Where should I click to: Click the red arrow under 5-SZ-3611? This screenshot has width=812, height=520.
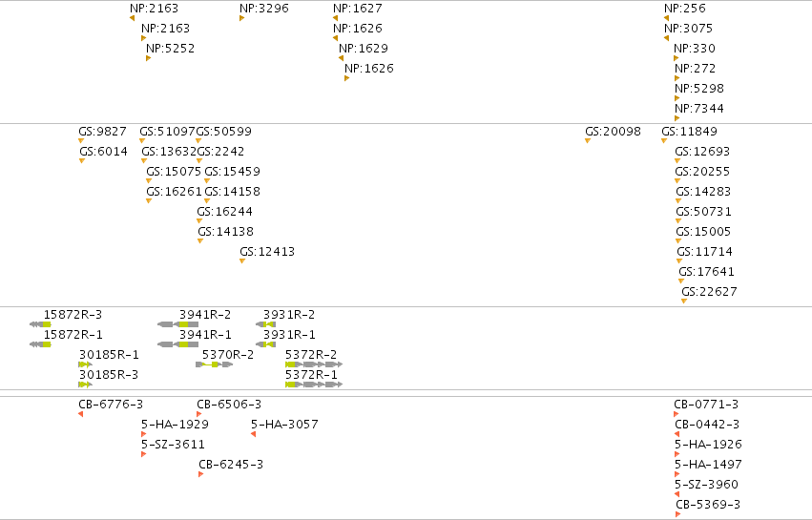tap(143, 454)
